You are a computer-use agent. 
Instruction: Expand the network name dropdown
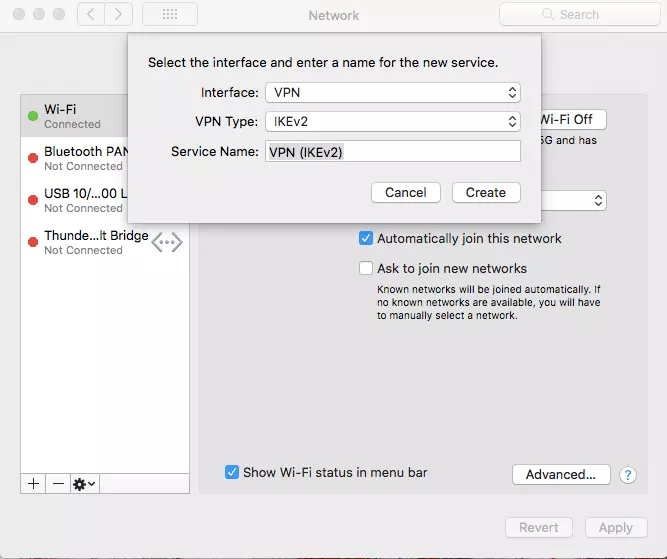598,200
